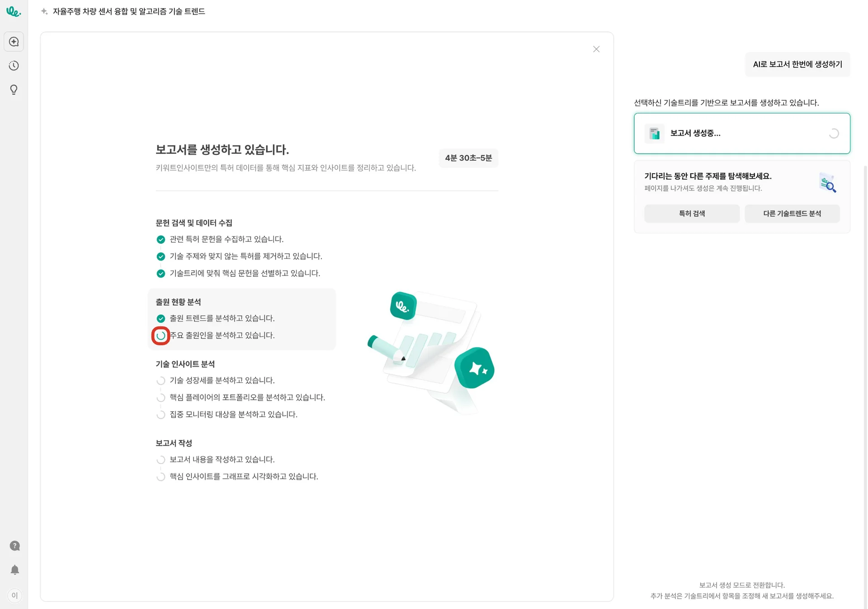Click the '4분 30초–5분' time estimate badge
868x609 pixels.
click(x=468, y=158)
